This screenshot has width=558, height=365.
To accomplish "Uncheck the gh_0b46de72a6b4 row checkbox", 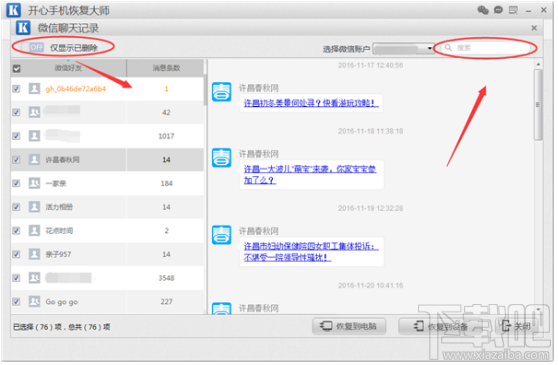I will pyautogui.click(x=16, y=89).
